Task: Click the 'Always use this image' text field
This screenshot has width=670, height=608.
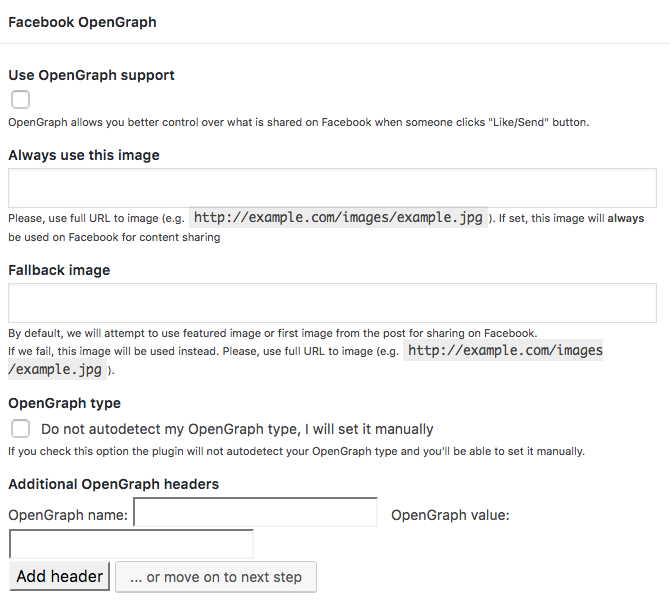Action: click(x=332, y=188)
